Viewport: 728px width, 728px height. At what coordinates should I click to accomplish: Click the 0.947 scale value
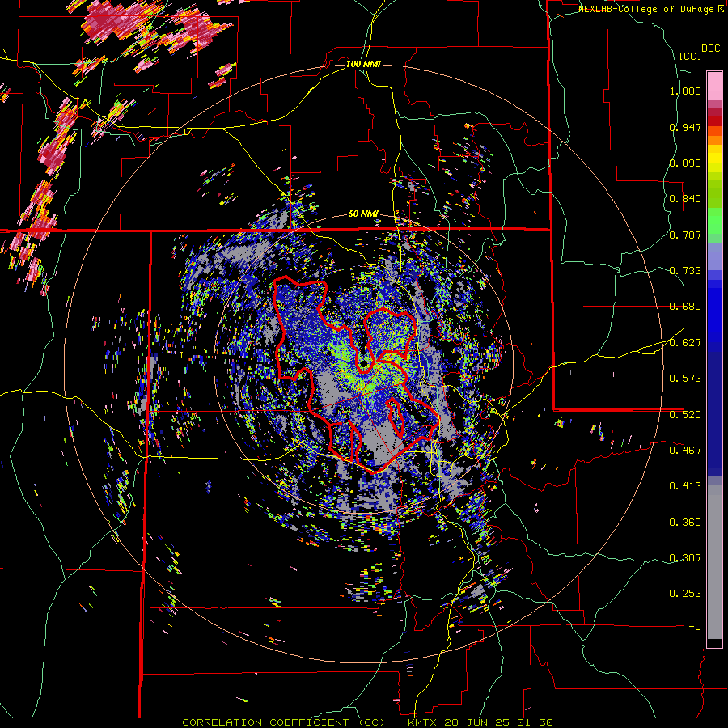(x=685, y=127)
